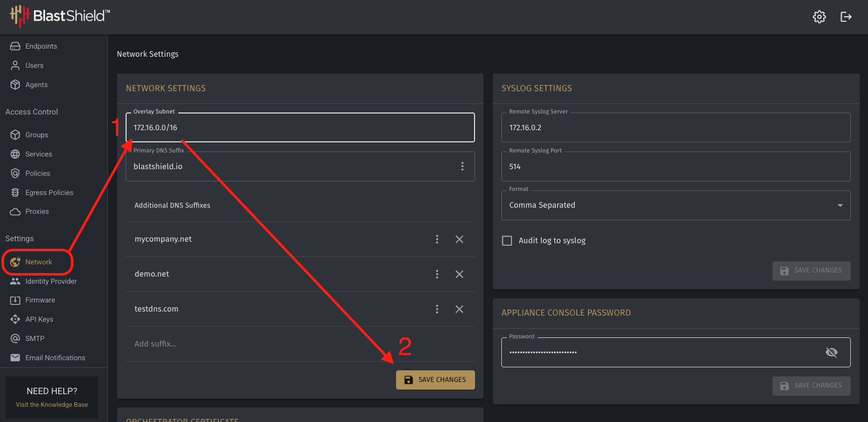
Task: Open options menu for blastshield.io suffix
Action: pos(462,166)
